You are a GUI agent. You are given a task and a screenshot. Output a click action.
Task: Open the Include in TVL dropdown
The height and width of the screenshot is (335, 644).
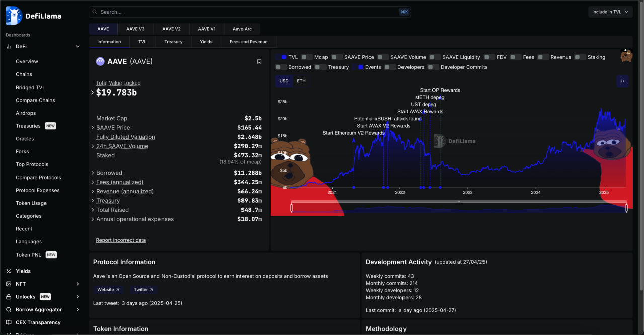point(610,12)
